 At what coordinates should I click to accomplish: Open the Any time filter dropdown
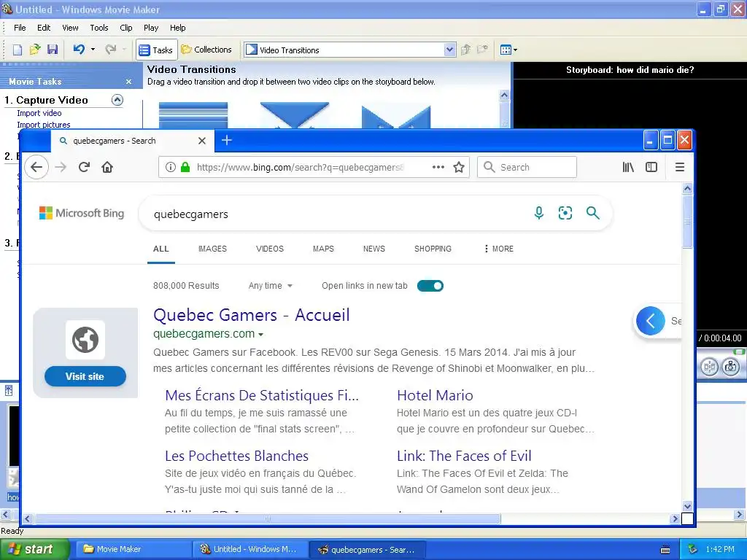point(270,286)
